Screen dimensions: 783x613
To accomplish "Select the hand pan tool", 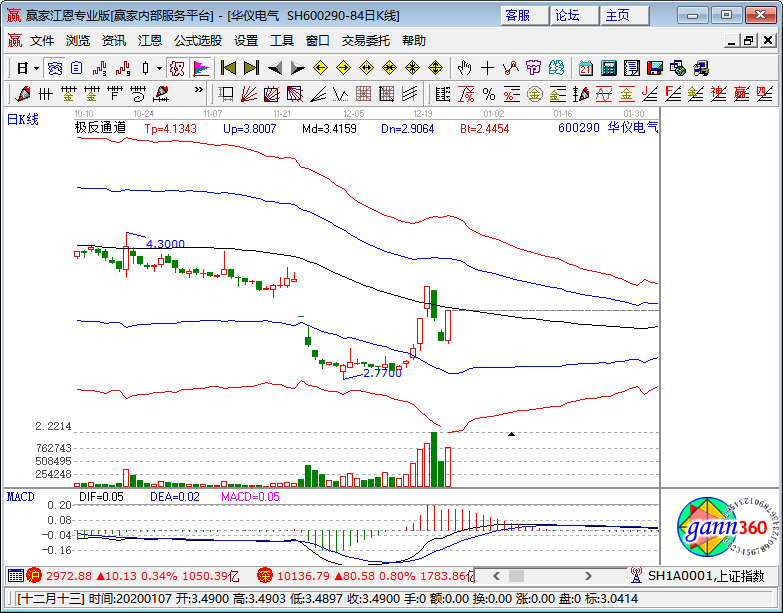I will point(464,68).
